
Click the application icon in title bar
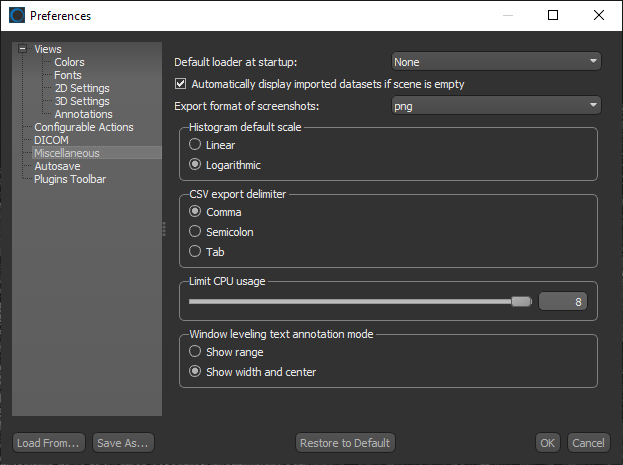(x=16, y=15)
